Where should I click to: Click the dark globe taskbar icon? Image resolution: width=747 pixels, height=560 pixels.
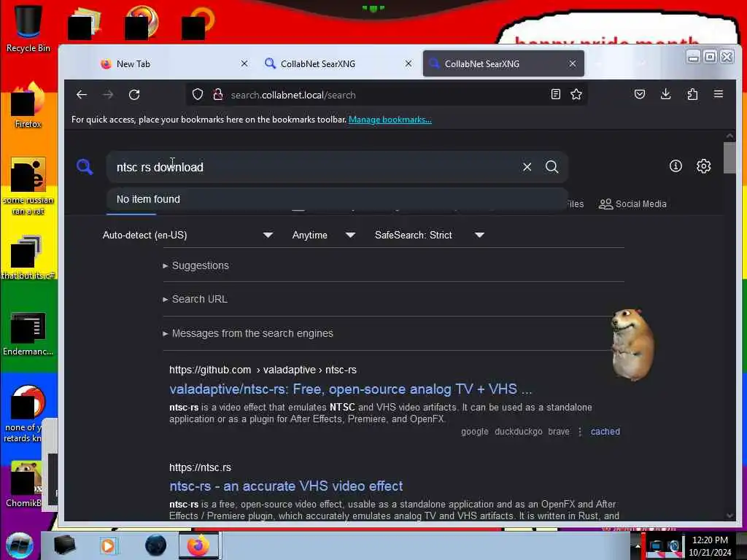pos(156,545)
